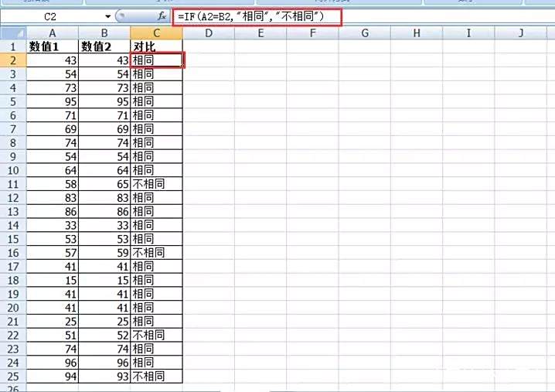The height and width of the screenshot is (392, 555).
Task: Select cell B5 with value 95
Action: [104, 101]
